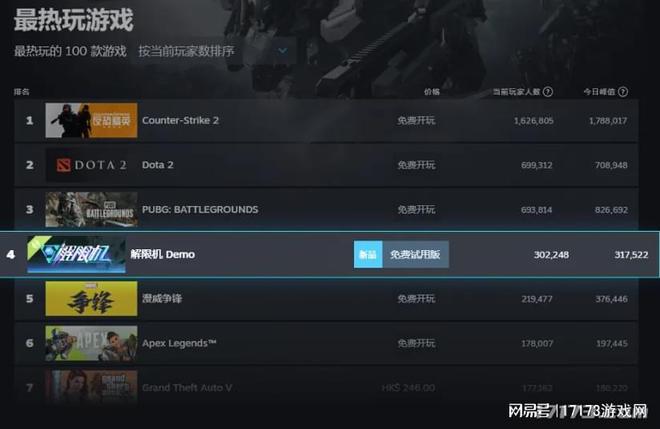The image size is (660, 429).
Task: Open Grand Theft Auto V thumbnail
Action: click(x=91, y=387)
